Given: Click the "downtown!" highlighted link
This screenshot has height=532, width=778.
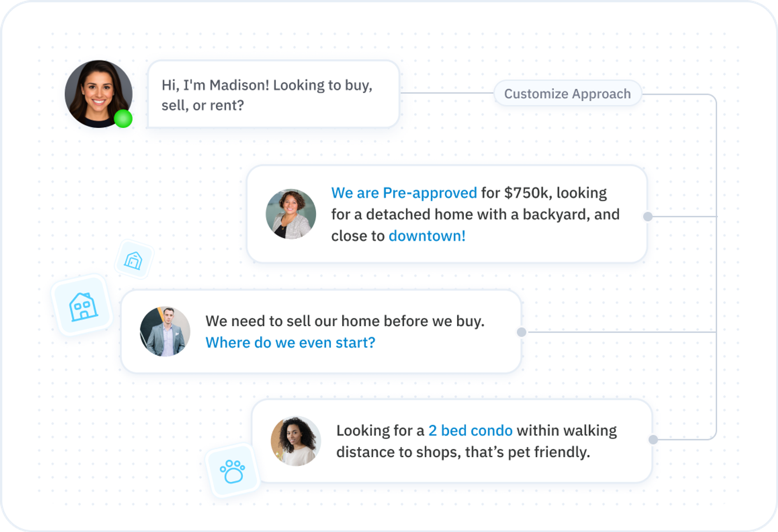Looking at the screenshot, I should click(427, 236).
